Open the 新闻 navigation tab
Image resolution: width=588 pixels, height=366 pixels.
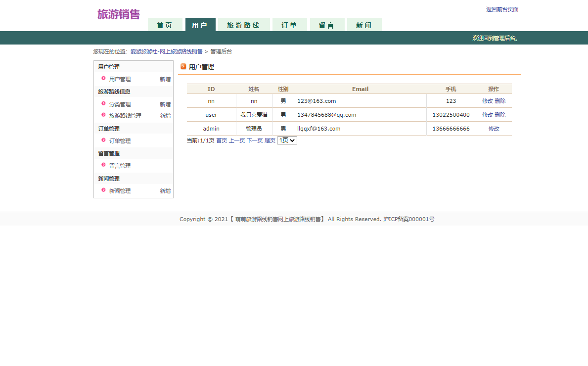pyautogui.click(x=364, y=25)
